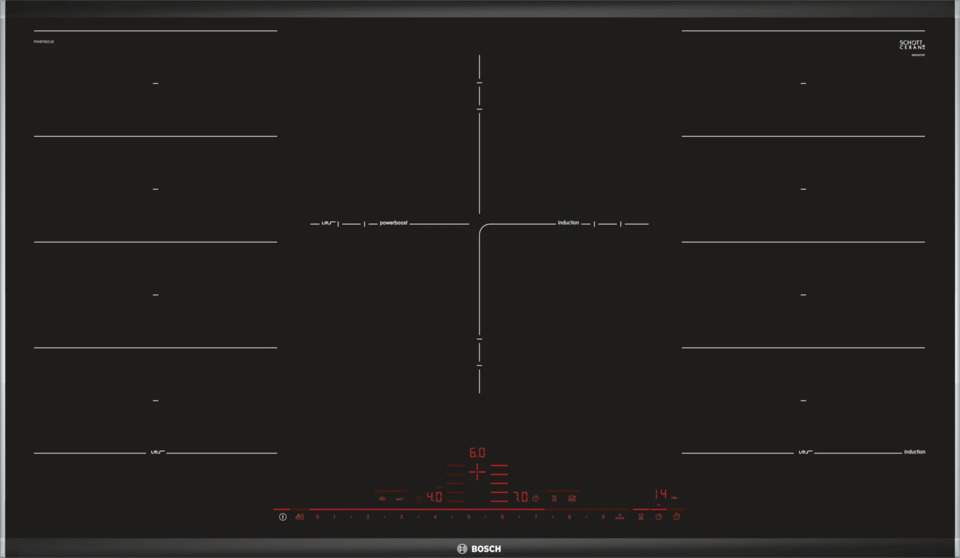Viewport: 960px width, 558px height.
Task: Select the rear centre cooking zone showing 6.0
Action: (x=477, y=453)
